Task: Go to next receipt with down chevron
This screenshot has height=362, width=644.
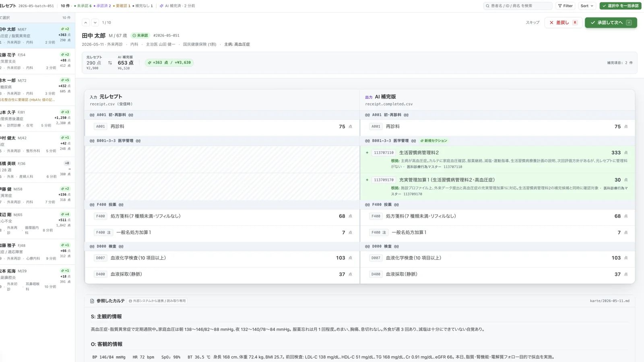Action: coord(95,23)
